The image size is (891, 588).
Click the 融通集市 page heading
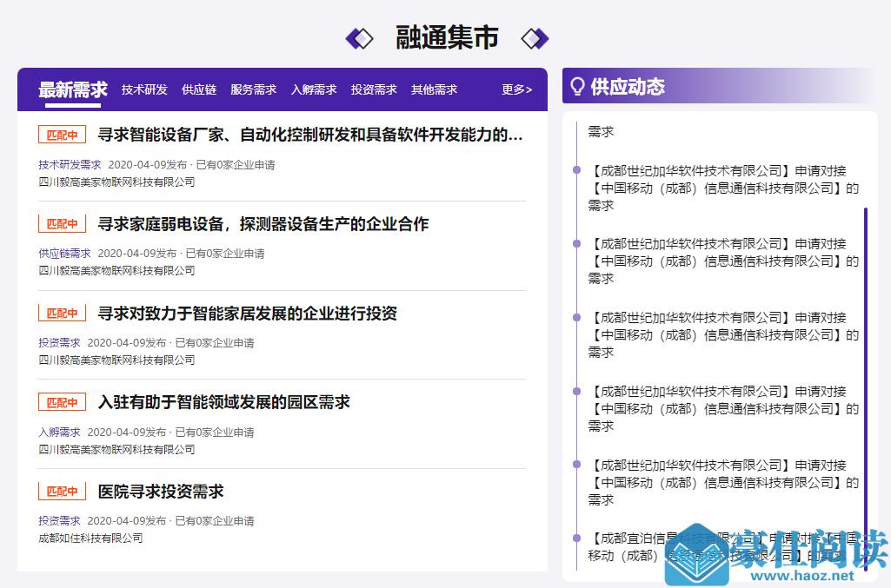tap(447, 37)
